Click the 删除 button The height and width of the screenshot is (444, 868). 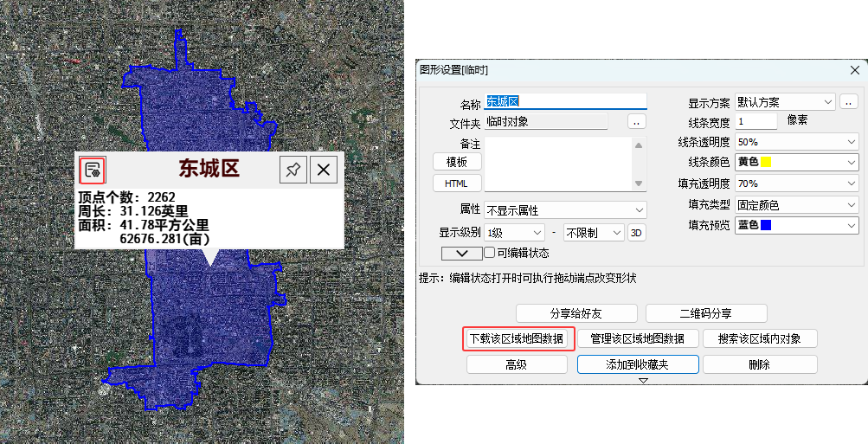pos(760,364)
